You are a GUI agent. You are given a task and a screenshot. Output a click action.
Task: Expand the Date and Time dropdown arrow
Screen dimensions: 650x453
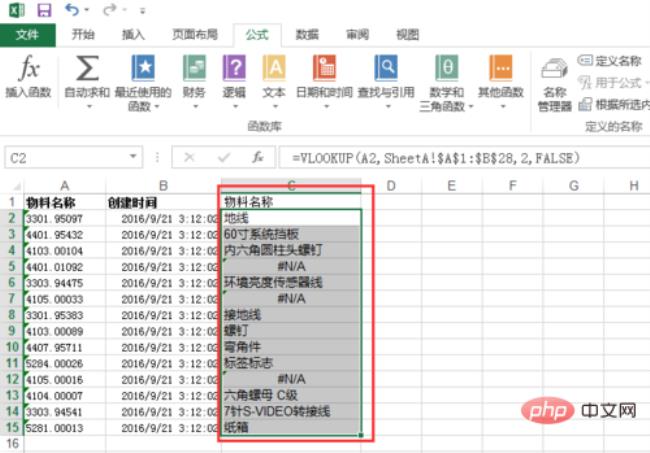point(326,107)
